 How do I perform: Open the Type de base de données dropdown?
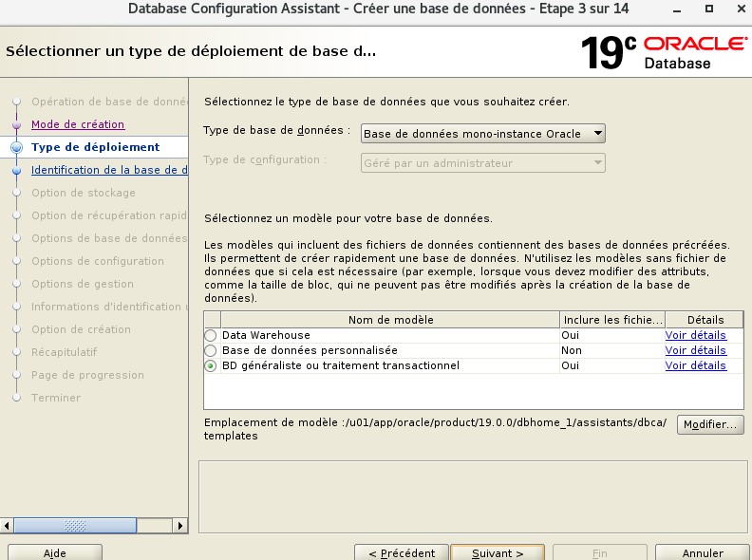(483, 133)
